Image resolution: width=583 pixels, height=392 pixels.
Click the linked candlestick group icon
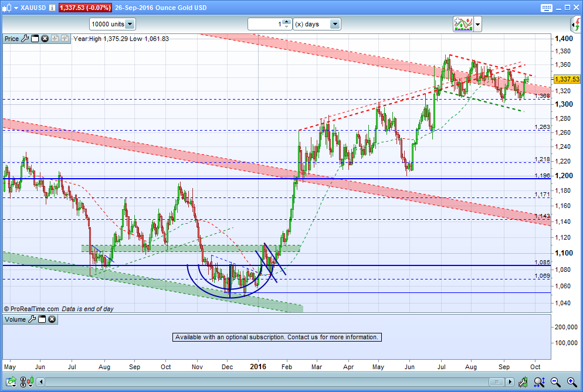tap(26, 381)
